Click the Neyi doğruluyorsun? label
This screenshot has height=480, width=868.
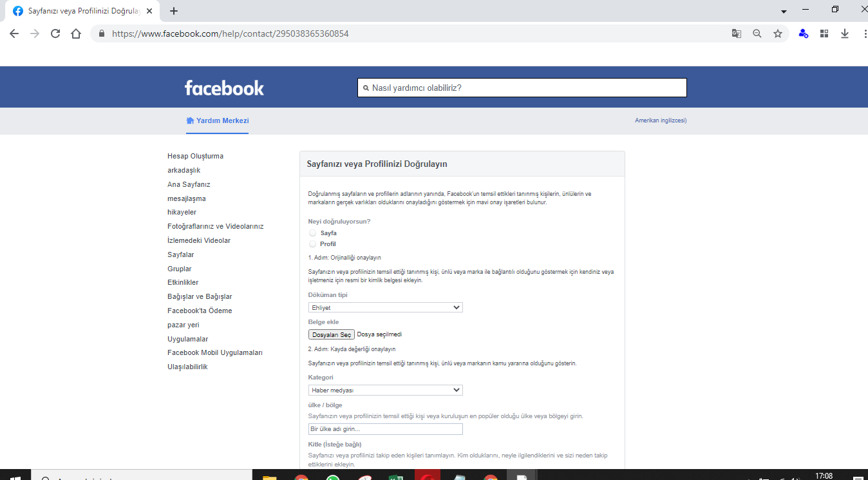coord(339,221)
